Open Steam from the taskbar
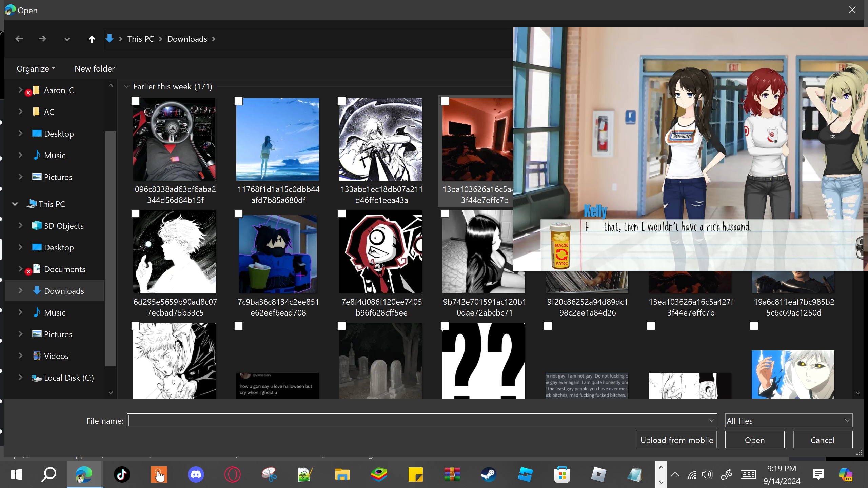 click(x=489, y=474)
